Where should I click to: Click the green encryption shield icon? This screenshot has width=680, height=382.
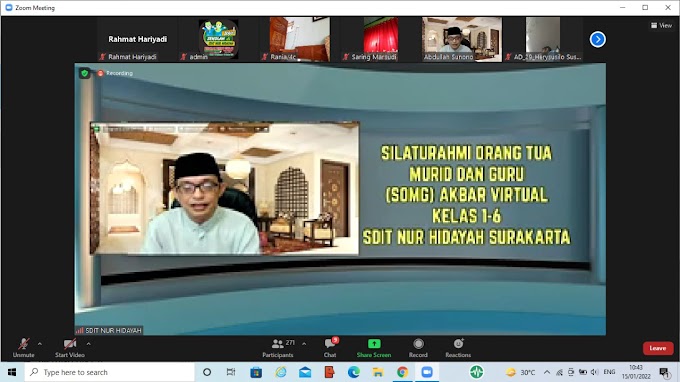(x=85, y=73)
